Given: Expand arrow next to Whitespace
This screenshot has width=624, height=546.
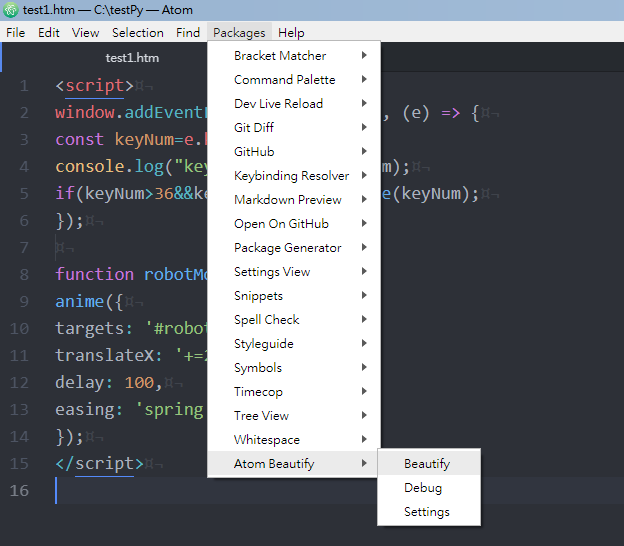Looking at the screenshot, I should click(x=364, y=439).
